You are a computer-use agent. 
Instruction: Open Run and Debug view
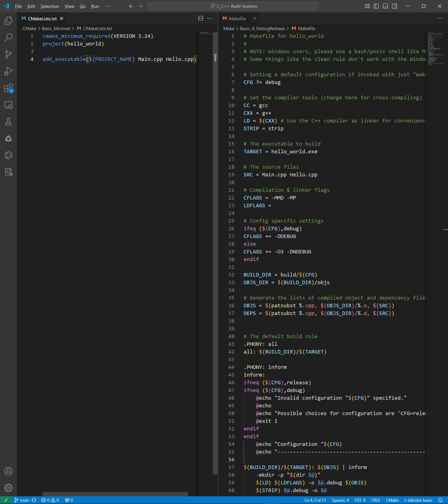pos(8,71)
